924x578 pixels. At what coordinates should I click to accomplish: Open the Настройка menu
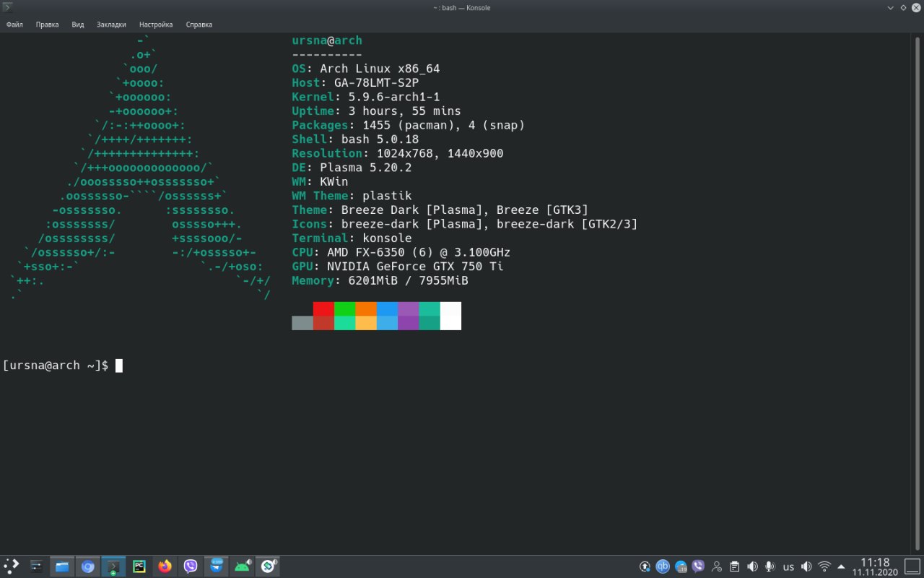coord(156,25)
